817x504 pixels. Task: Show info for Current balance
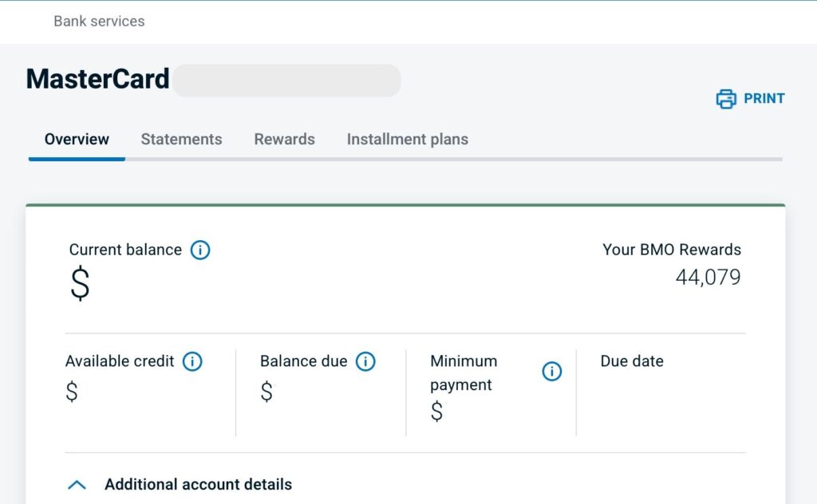pyautogui.click(x=200, y=250)
